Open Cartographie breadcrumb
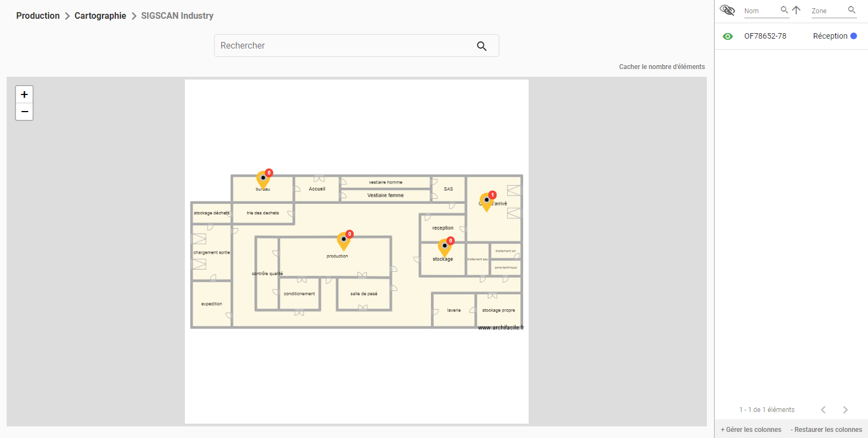 [x=100, y=15]
